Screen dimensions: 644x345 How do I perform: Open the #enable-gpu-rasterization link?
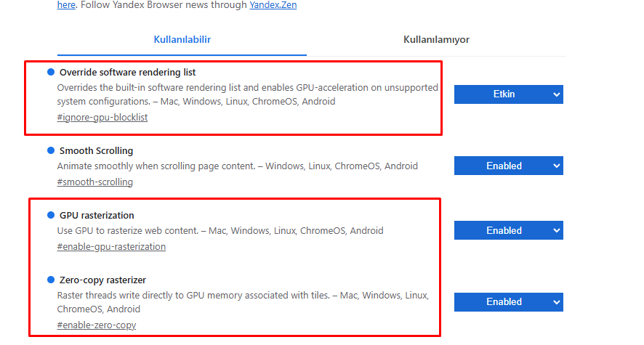coord(111,246)
